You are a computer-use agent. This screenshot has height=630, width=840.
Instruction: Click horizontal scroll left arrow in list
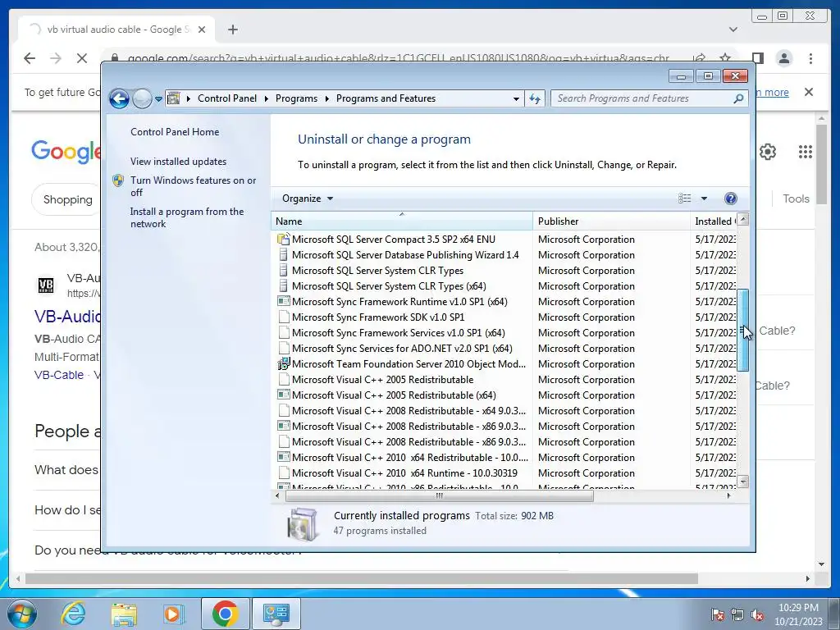[x=277, y=496]
